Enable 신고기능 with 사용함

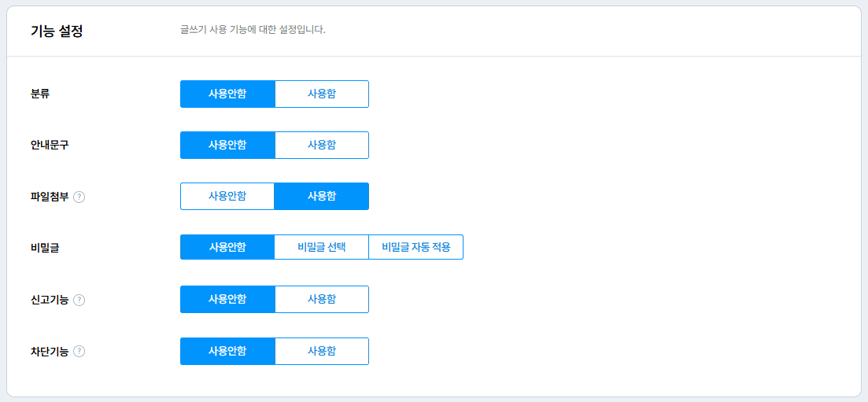pyautogui.click(x=322, y=300)
